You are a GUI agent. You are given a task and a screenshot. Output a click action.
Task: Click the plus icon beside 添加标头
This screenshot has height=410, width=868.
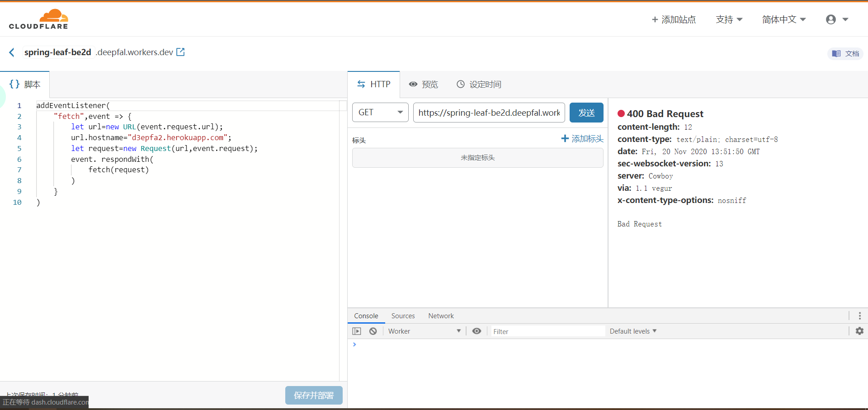565,138
